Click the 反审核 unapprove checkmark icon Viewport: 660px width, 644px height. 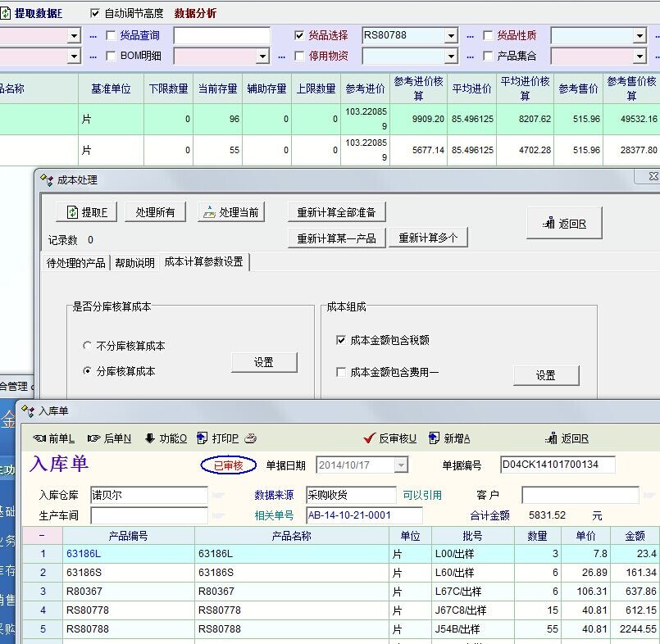[x=371, y=438]
